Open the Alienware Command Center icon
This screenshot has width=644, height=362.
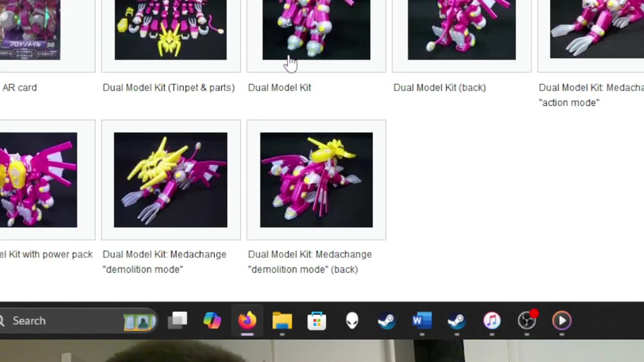[352, 320]
